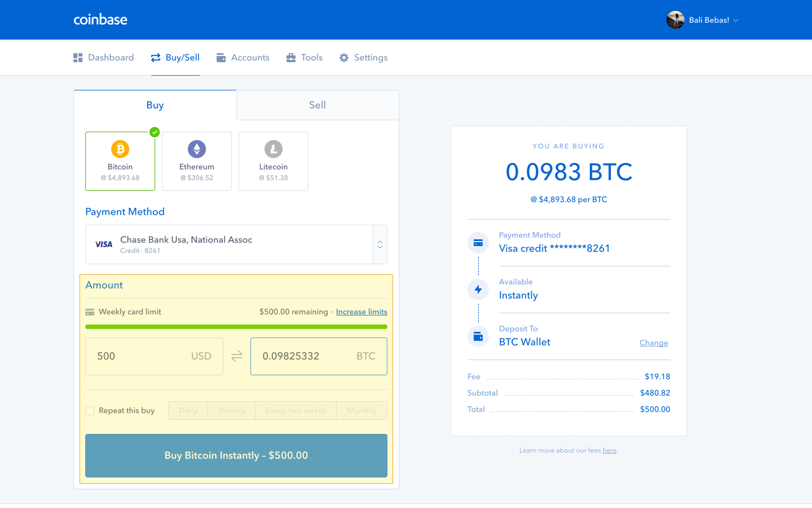
Task: Click the Settings gear icon
Action: tap(344, 58)
